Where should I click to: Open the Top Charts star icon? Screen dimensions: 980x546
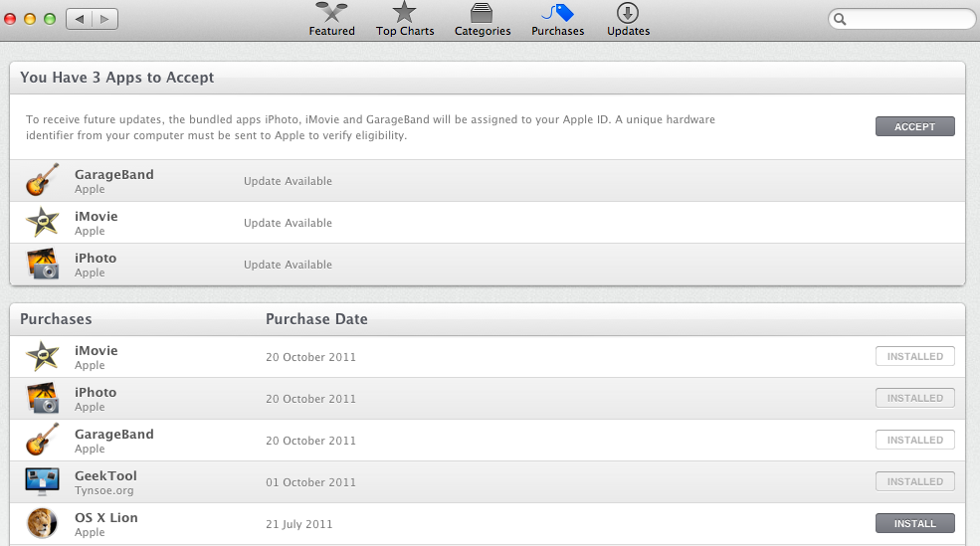tap(404, 12)
